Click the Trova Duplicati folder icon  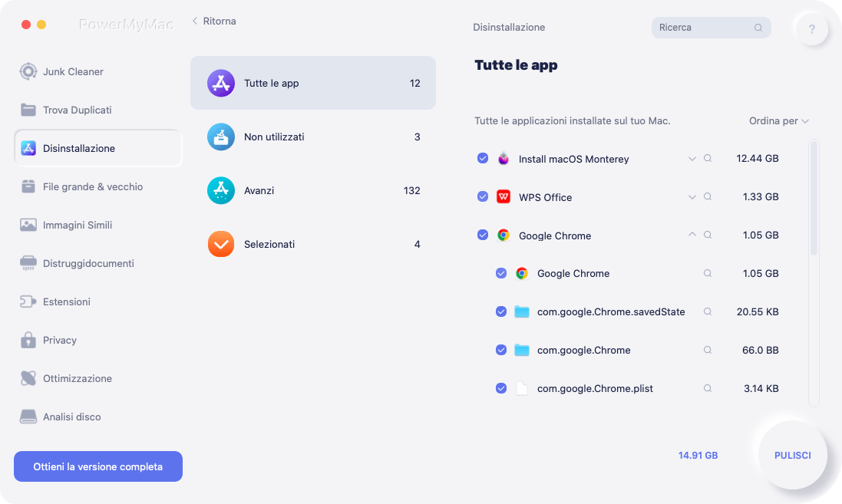28,110
